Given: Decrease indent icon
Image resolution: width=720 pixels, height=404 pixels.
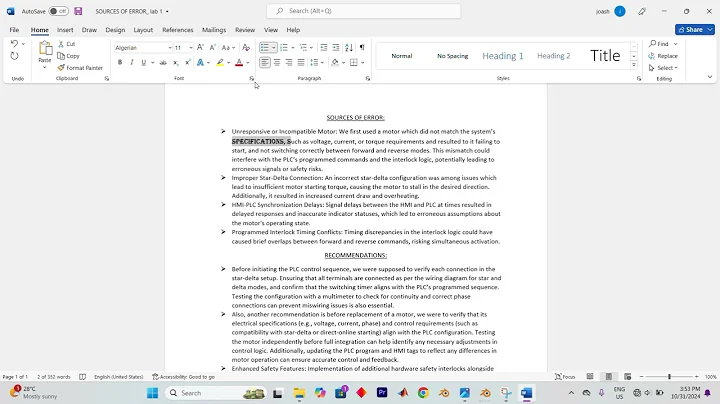Looking at the screenshot, I should point(324,47).
